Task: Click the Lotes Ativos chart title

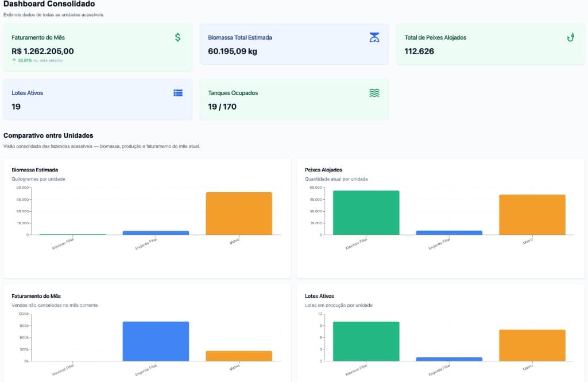Action: pos(319,296)
